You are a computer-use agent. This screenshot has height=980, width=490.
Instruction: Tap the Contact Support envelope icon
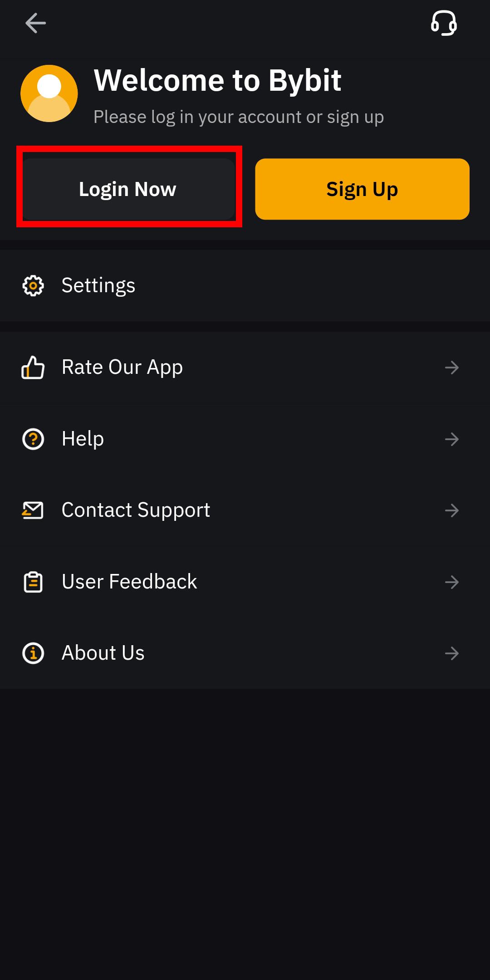(x=33, y=510)
